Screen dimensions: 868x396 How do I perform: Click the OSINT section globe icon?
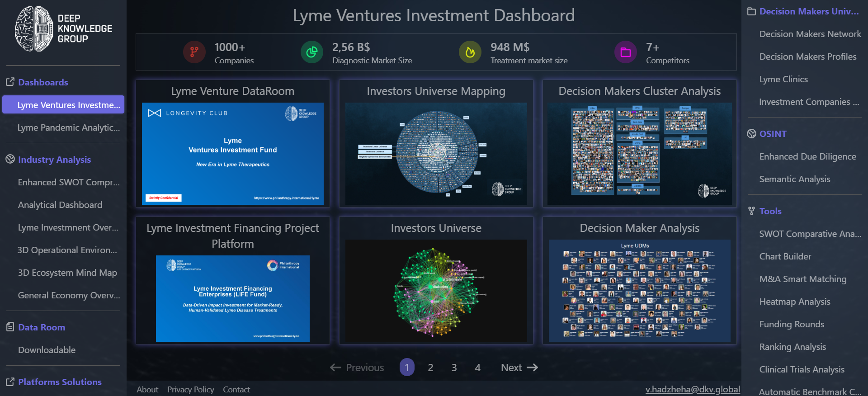[751, 134]
